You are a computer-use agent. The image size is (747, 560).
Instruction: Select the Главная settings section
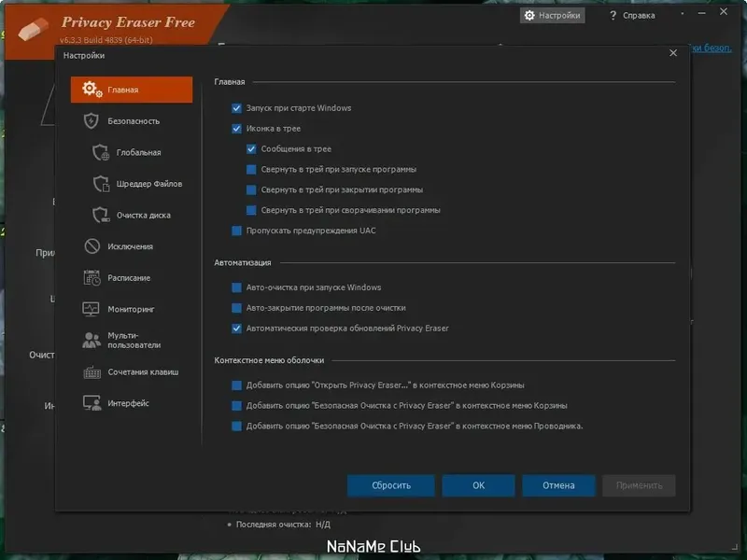tap(132, 90)
